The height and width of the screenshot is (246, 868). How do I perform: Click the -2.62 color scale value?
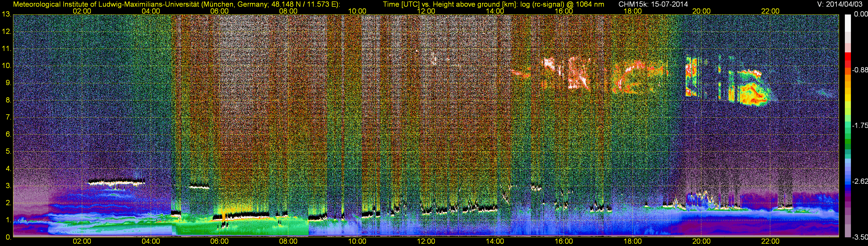860,181
